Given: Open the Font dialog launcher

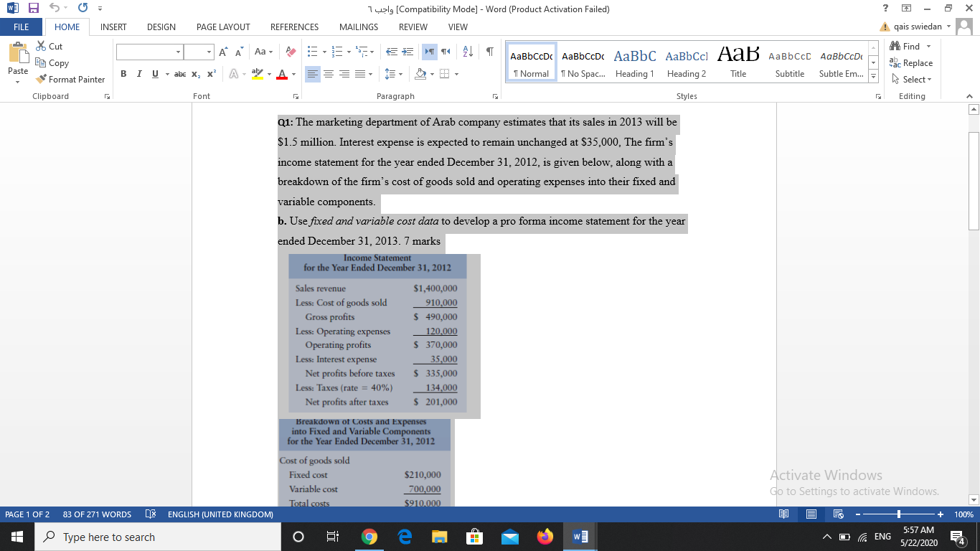Looking at the screenshot, I should (x=295, y=96).
